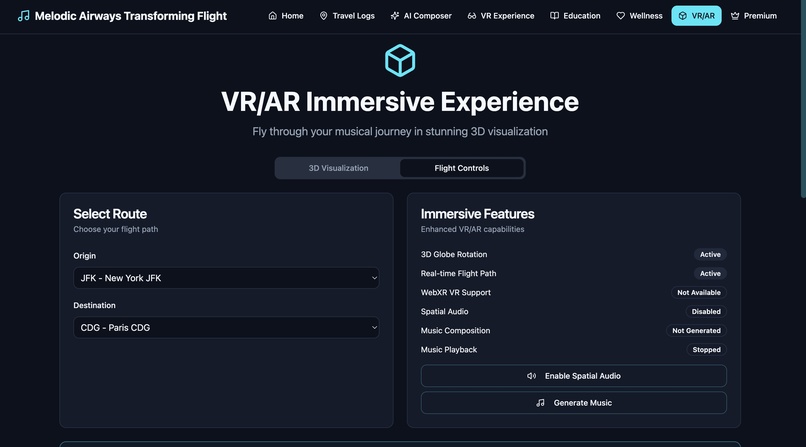Click the Active badge for Real-time Flight Path
Screen dimensions: 806x447
[710, 273]
